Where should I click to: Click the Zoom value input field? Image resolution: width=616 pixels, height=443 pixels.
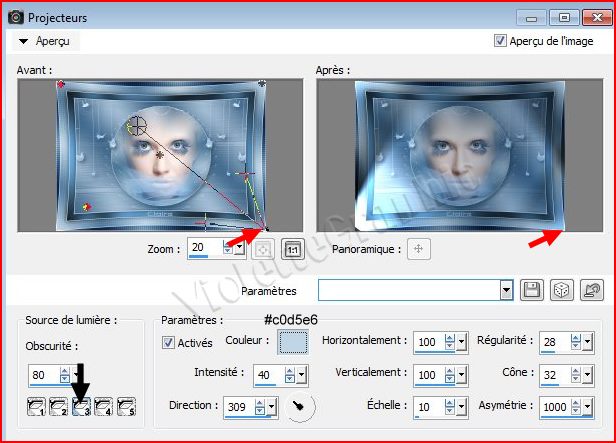[x=204, y=250]
